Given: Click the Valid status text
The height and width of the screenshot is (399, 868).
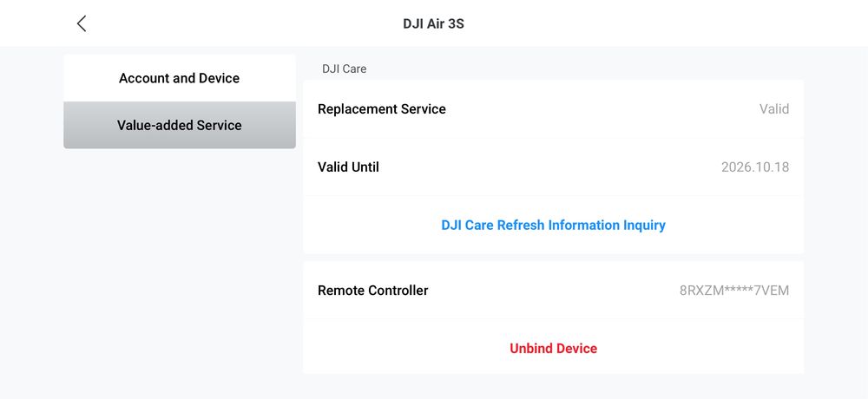Looking at the screenshot, I should (773, 109).
